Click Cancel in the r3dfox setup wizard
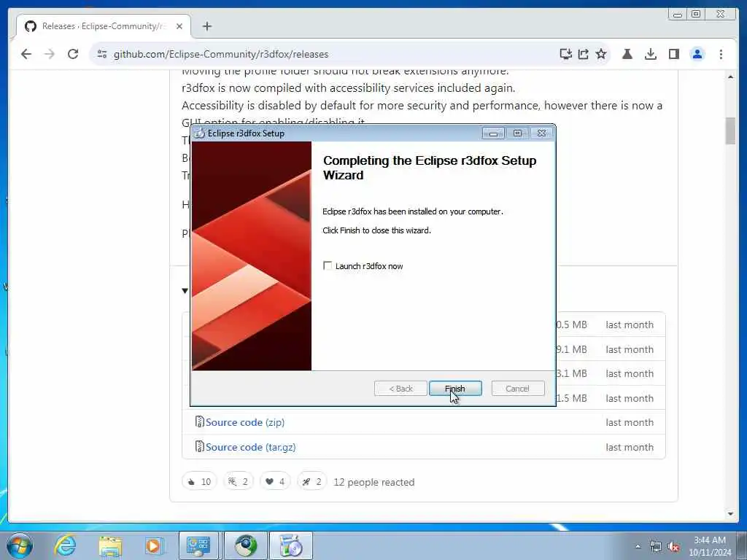This screenshot has width=747, height=560. 517,389
